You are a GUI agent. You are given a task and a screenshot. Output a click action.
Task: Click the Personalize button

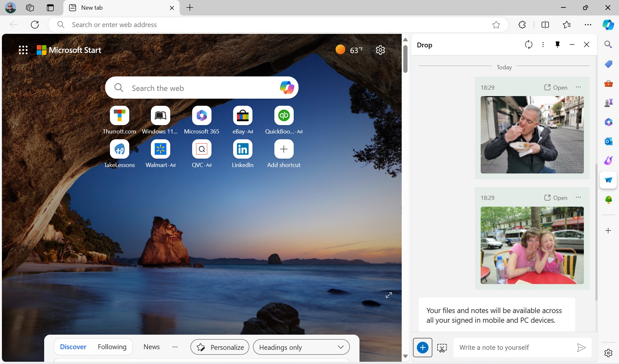point(220,347)
